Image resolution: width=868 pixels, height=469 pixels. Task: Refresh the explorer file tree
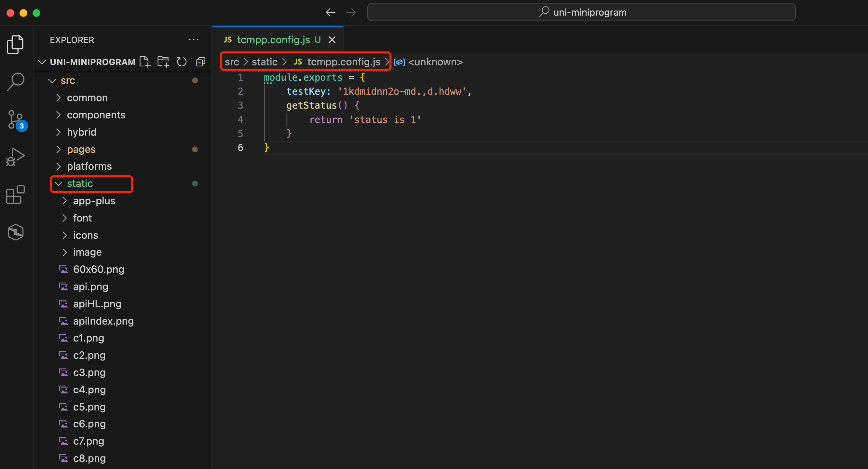(x=182, y=62)
